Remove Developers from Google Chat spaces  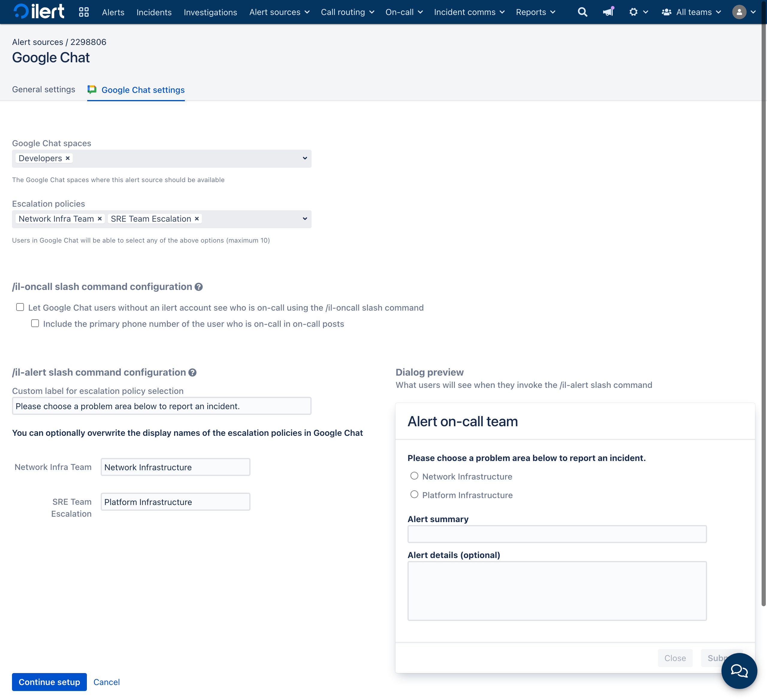pyautogui.click(x=68, y=158)
